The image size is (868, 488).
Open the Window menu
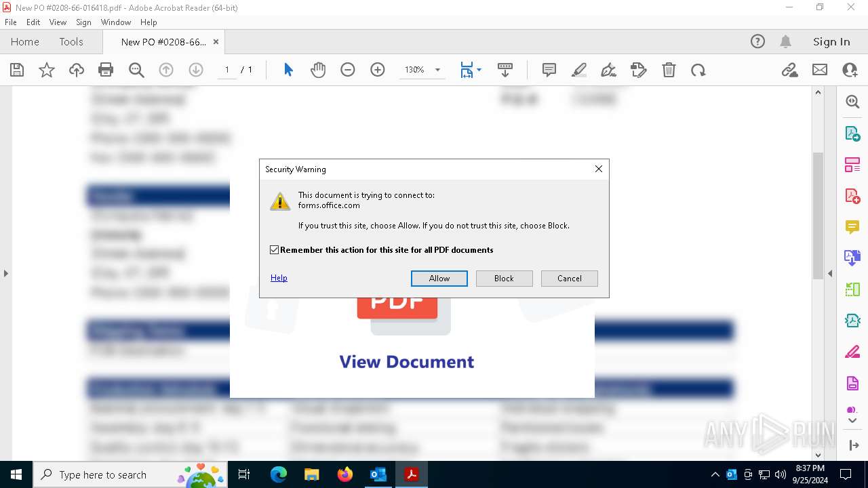coord(116,22)
